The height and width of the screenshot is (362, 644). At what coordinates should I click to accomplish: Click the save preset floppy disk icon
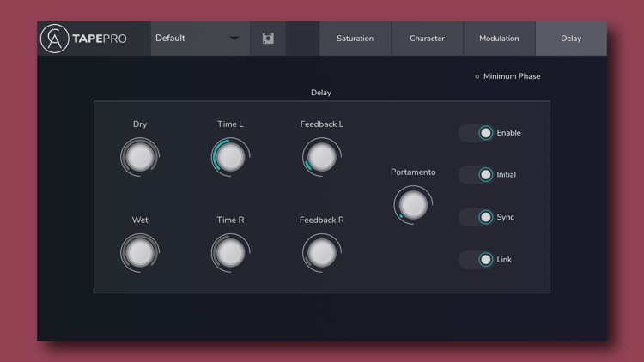point(268,38)
